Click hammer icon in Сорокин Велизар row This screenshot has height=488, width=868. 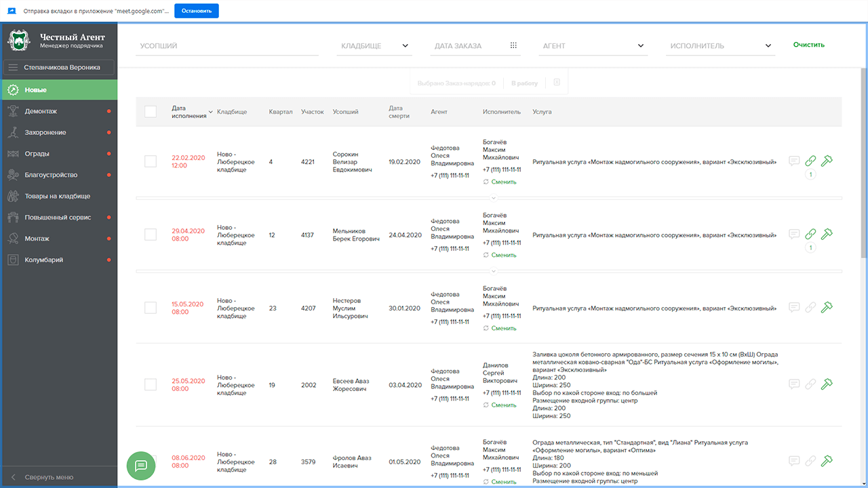pyautogui.click(x=827, y=161)
